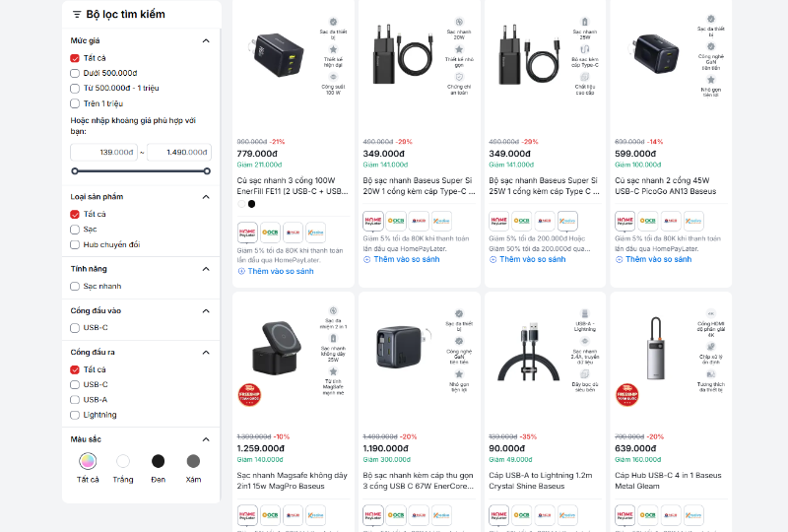The width and height of the screenshot is (788, 532).
Task: Click Home PayLater icon under 100W charger
Action: pyautogui.click(x=247, y=233)
